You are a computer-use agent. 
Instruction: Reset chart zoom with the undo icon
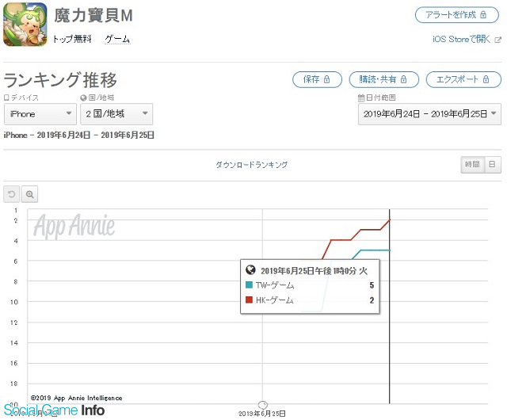coord(12,194)
